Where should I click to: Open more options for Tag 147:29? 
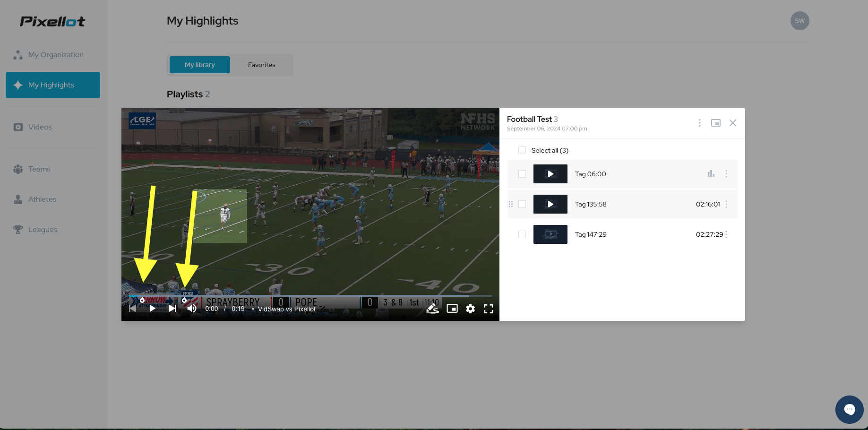pos(726,234)
